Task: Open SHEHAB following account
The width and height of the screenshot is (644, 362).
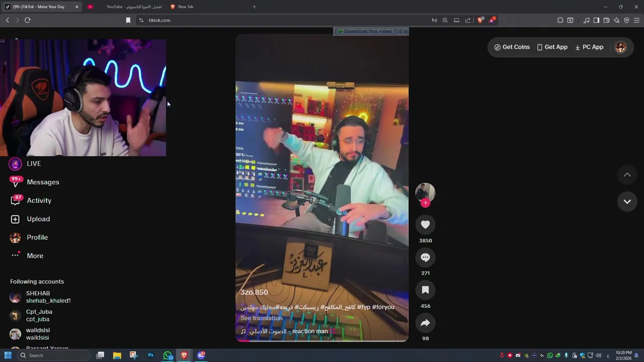Action: point(40,297)
